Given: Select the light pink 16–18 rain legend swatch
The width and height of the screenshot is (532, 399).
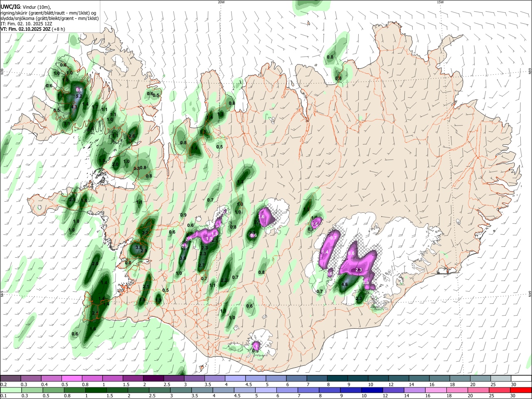Looking at the screenshot, I should pos(435,390).
